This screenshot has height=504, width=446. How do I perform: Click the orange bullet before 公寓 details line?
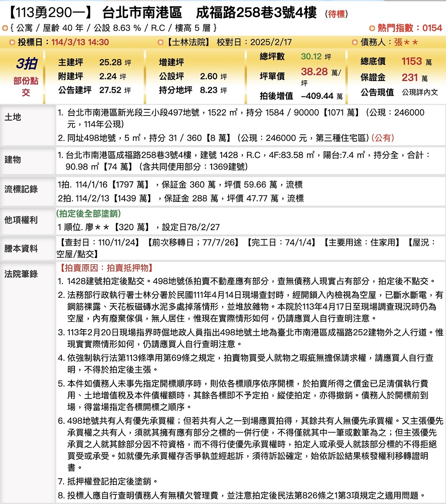pyautogui.click(x=5, y=28)
